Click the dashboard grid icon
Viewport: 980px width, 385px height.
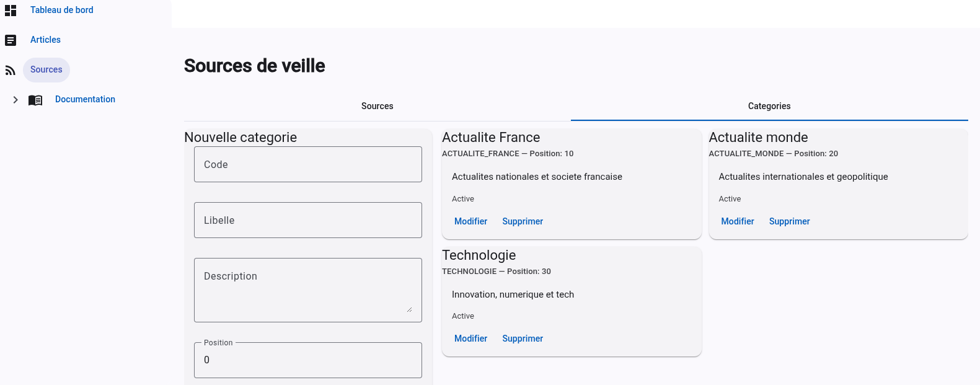pyautogui.click(x=11, y=11)
